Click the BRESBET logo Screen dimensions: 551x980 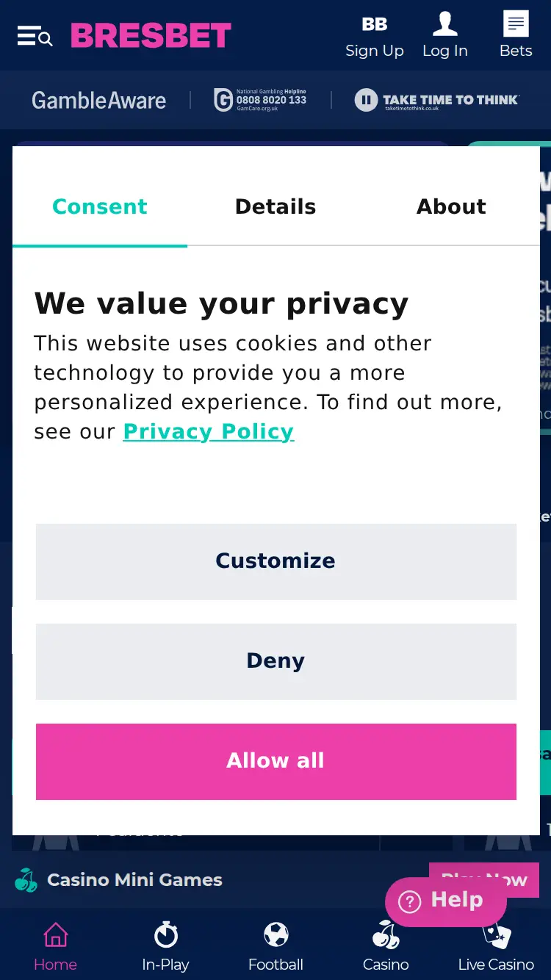pos(151,35)
